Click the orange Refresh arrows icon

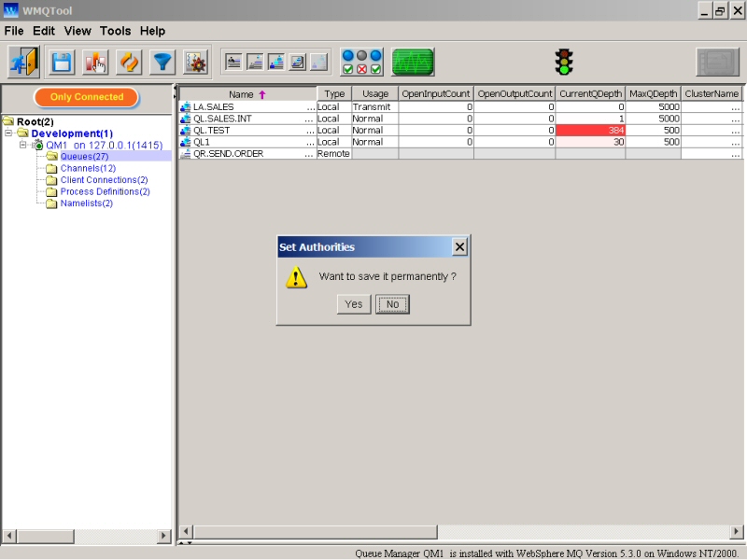pos(129,63)
